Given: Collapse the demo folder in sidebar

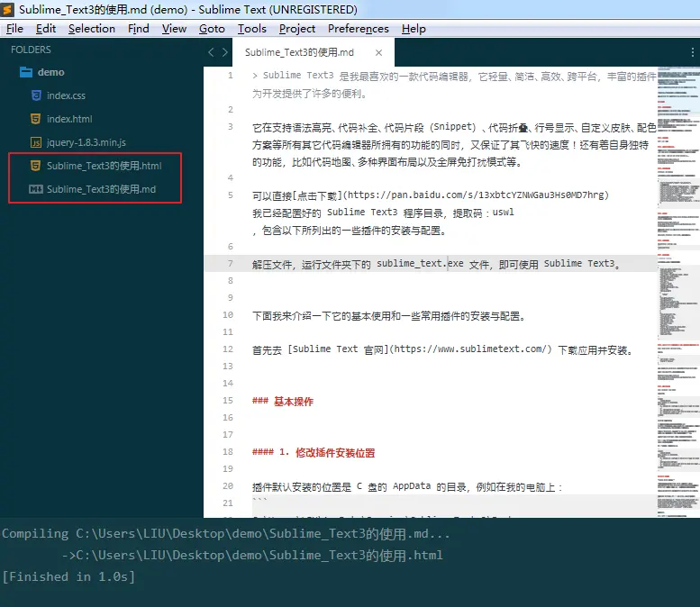Looking at the screenshot, I should point(50,72).
